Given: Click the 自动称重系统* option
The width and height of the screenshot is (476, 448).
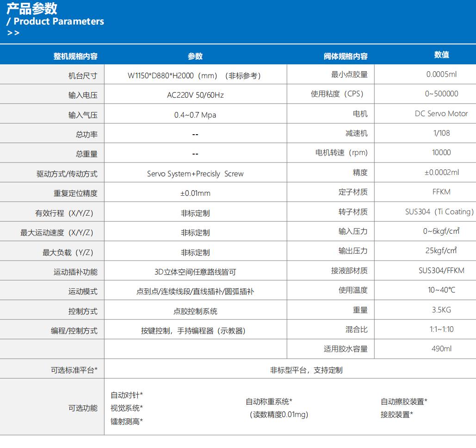Looking at the screenshot, I should click(x=269, y=402).
